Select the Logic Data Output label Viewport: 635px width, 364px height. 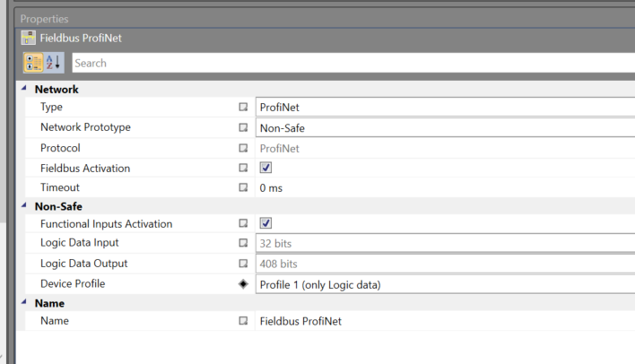pos(83,264)
